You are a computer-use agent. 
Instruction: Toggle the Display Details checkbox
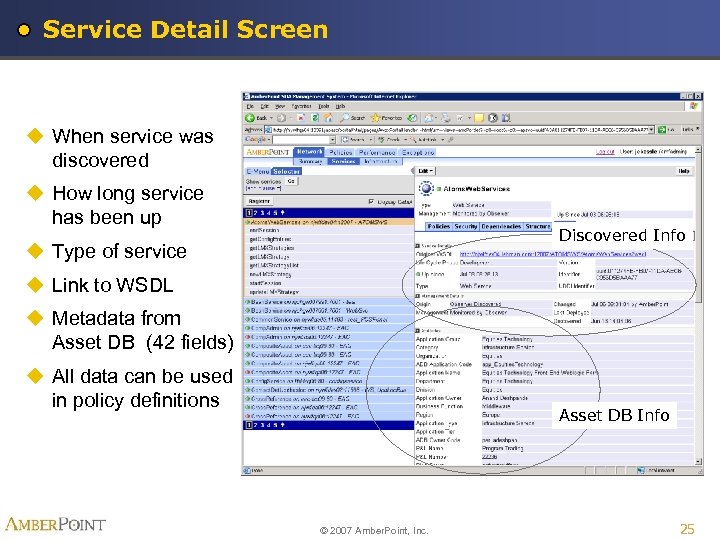(371, 202)
